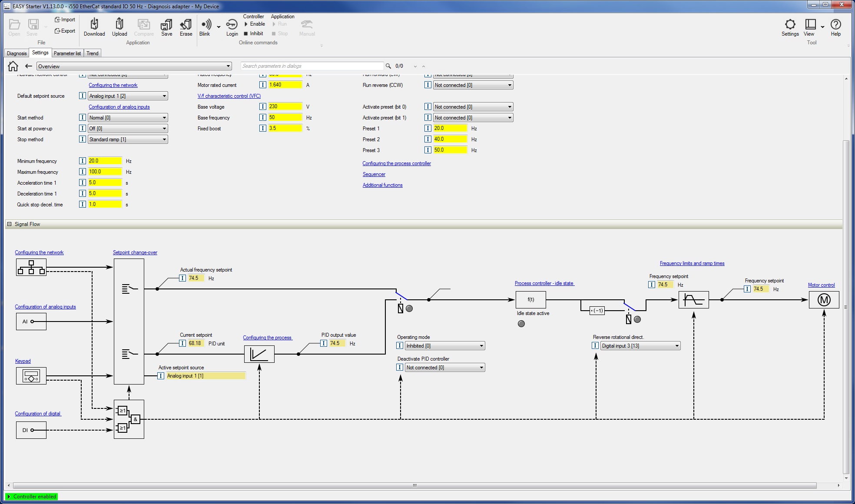Open Frequency limits and ramp times link
This screenshot has height=504, width=855.
point(692,263)
